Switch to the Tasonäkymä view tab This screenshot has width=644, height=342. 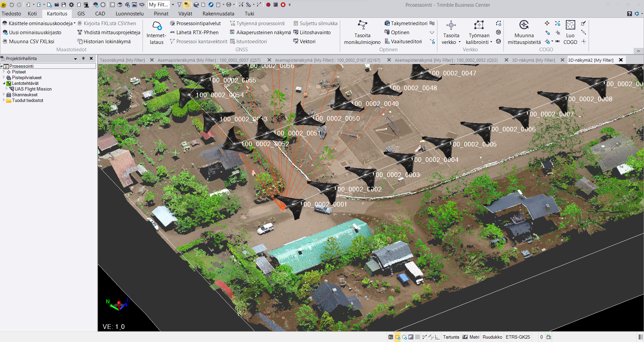122,60
